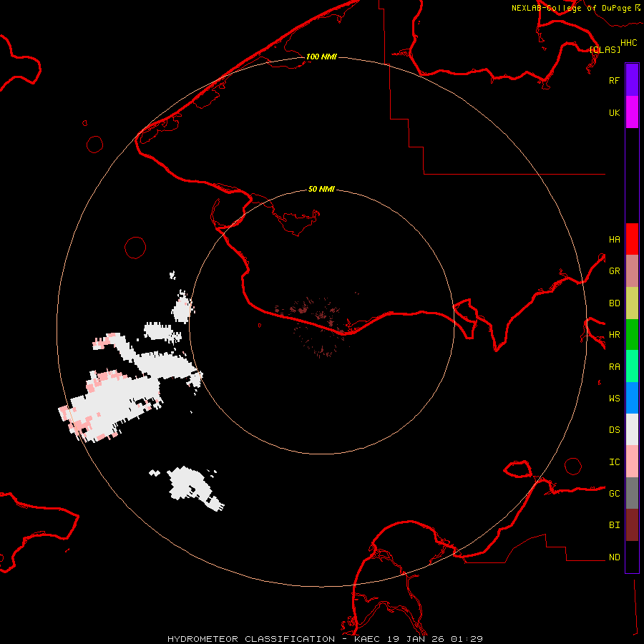Viewport: 644px width, 644px height.
Task: Click the [CLAS] units label
Action: (x=605, y=49)
